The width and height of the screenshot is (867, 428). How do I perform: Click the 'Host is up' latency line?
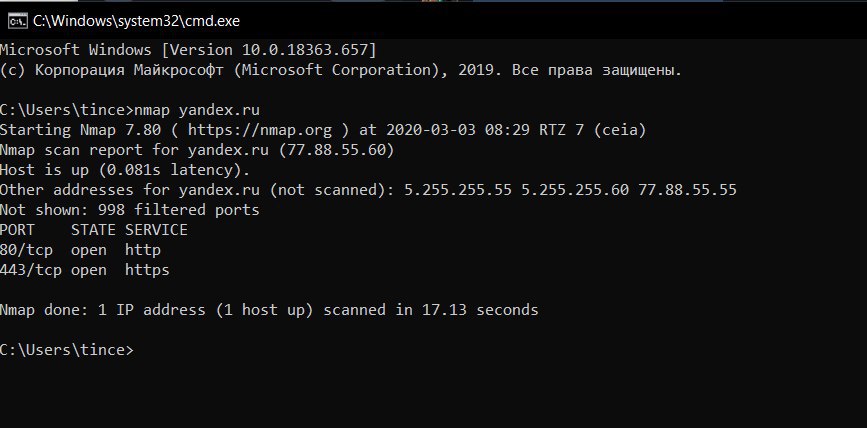tap(125, 170)
